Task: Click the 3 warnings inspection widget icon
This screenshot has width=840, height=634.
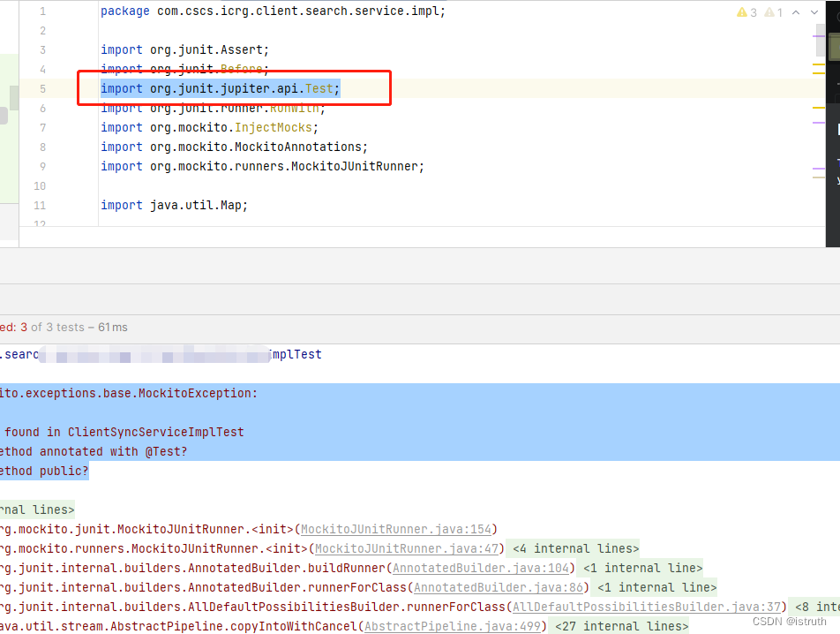Action: point(746,11)
